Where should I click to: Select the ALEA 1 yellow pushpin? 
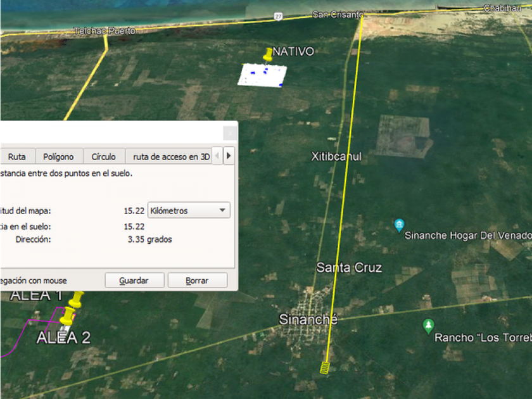click(76, 299)
